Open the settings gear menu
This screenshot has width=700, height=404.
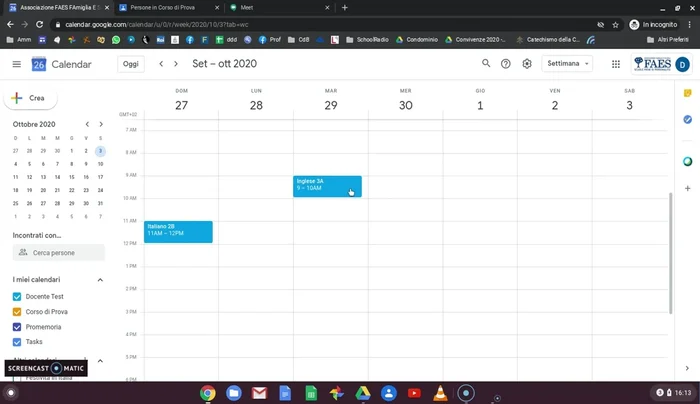[x=527, y=64]
